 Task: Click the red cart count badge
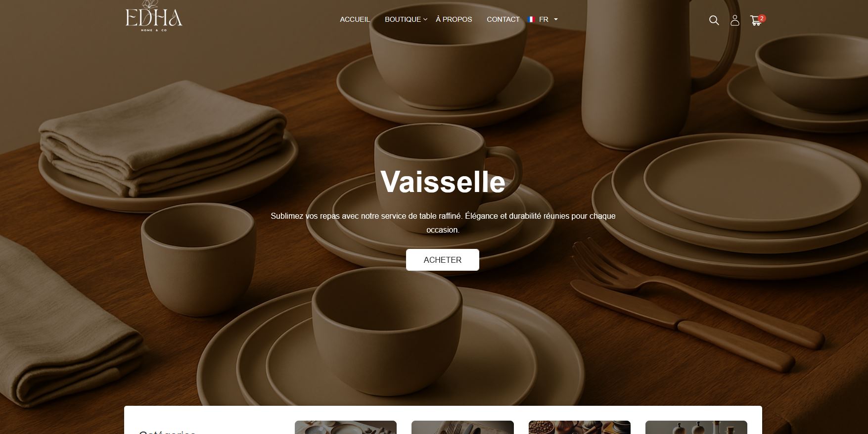coord(762,18)
